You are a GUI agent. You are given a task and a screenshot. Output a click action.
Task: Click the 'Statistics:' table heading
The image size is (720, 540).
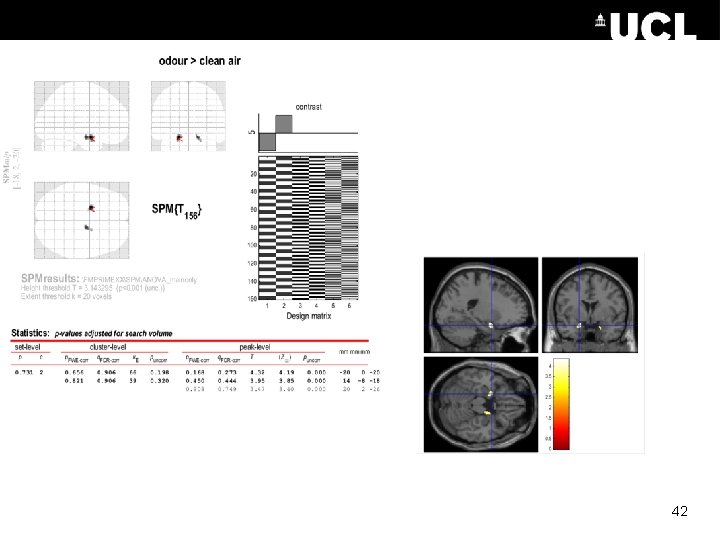(30, 333)
